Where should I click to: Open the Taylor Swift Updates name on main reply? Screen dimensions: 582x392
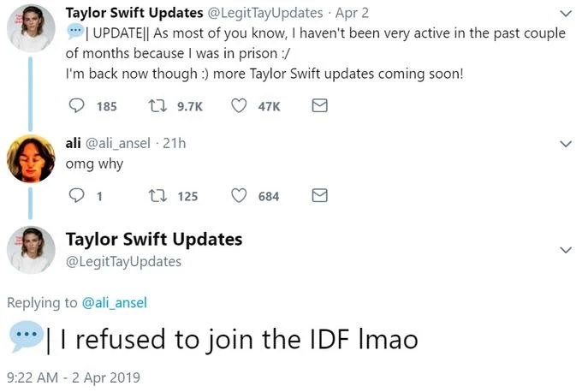point(154,239)
